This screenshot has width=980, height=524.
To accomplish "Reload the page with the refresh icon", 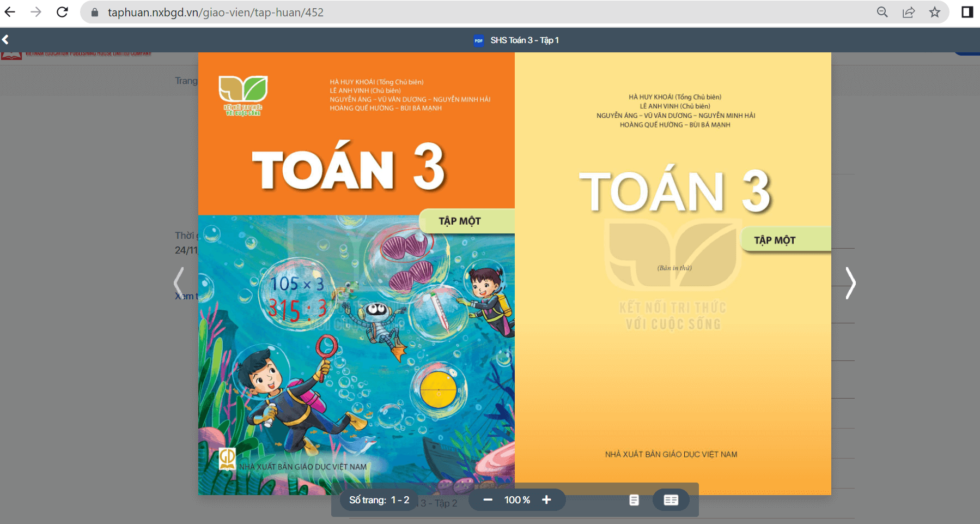I will (x=62, y=12).
